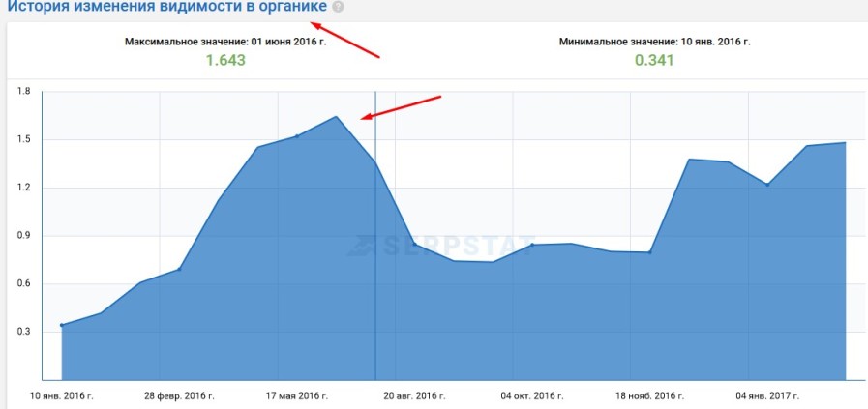This screenshot has height=409, width=868.
Task: Select the "Максимальное значение" label
Action: click(x=225, y=42)
